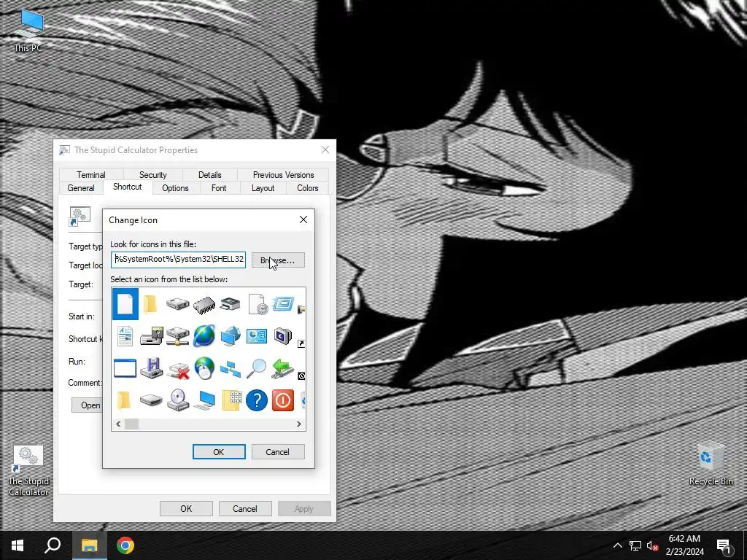Choose the network drive icon

click(x=178, y=336)
